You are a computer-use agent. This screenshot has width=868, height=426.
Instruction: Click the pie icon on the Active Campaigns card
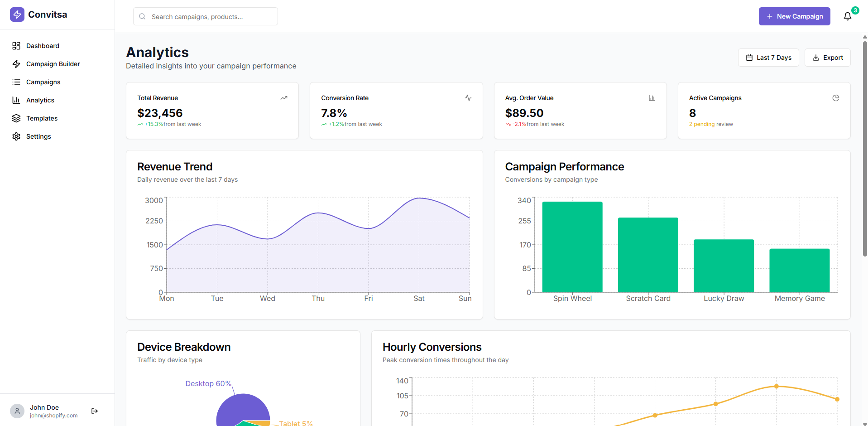click(836, 98)
